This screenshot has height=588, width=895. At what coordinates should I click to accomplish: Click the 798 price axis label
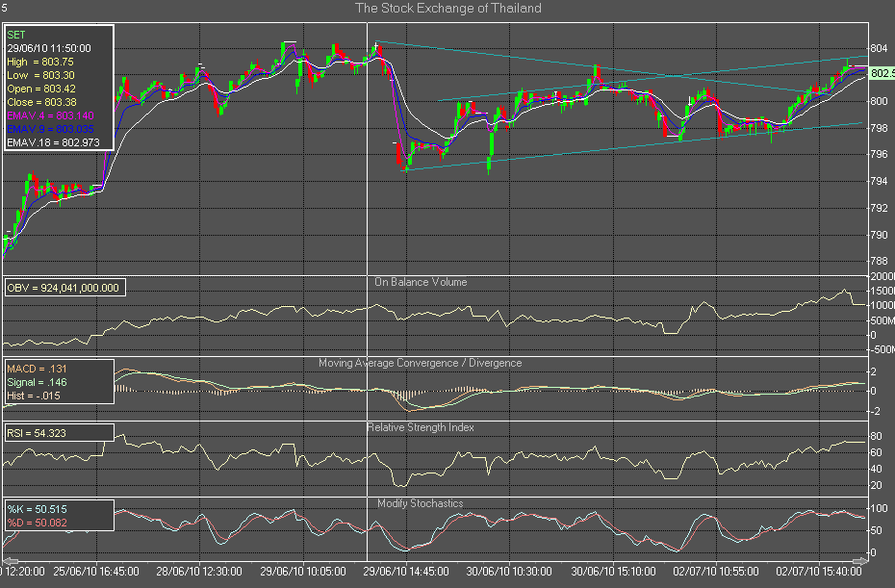click(879, 128)
